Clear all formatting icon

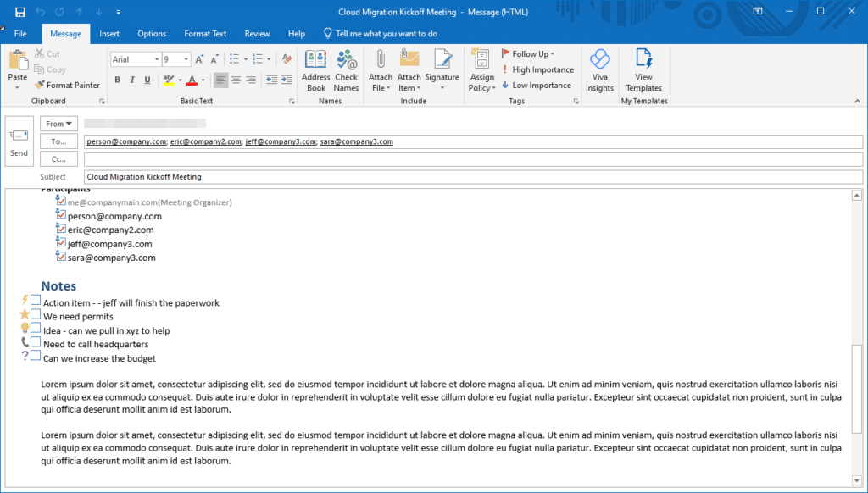(x=287, y=59)
